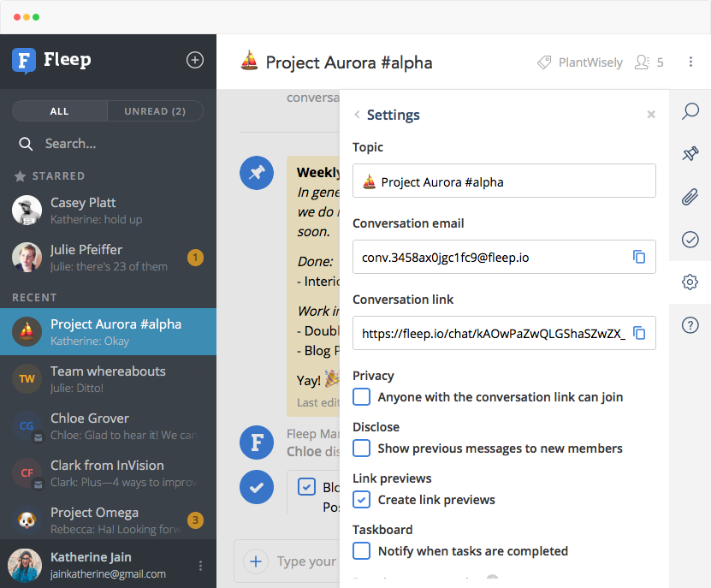Click the RECENT section header
The image size is (711, 588).
tap(34, 298)
